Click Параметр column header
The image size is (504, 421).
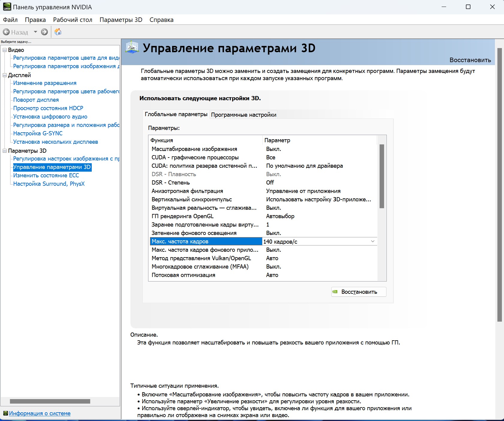(320, 140)
